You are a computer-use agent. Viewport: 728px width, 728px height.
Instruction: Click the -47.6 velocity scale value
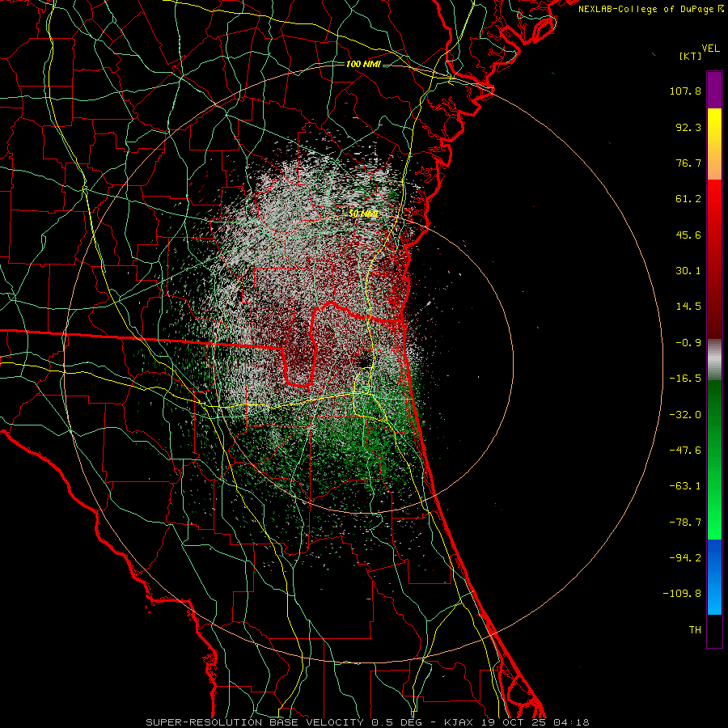point(685,451)
